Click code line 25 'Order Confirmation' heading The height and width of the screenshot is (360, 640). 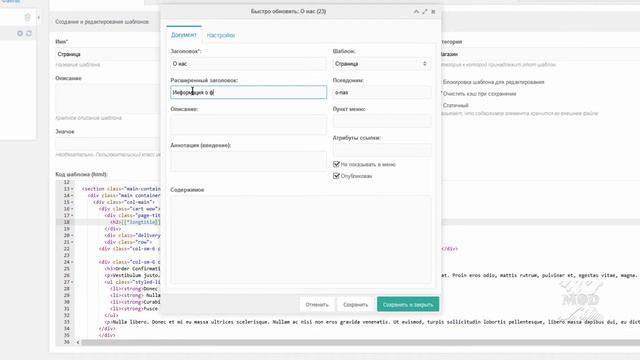[x=132, y=269]
